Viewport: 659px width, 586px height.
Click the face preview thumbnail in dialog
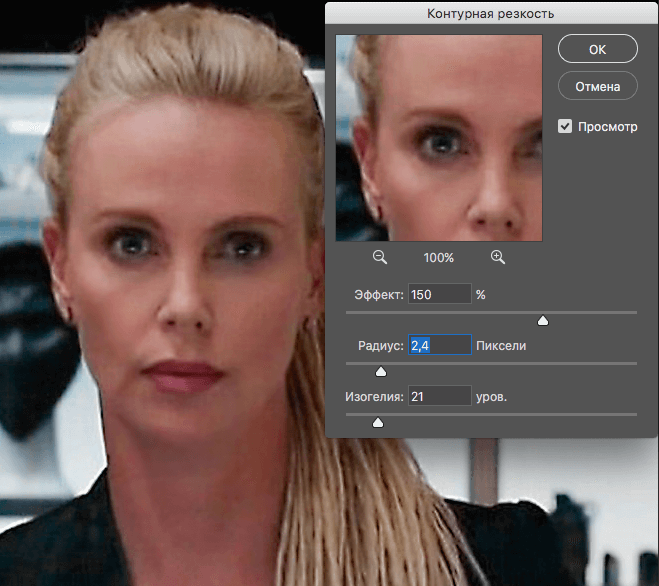[x=438, y=138]
